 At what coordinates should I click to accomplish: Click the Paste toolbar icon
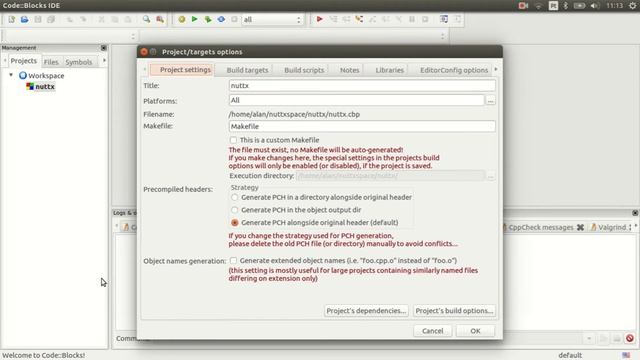[x=128, y=19]
